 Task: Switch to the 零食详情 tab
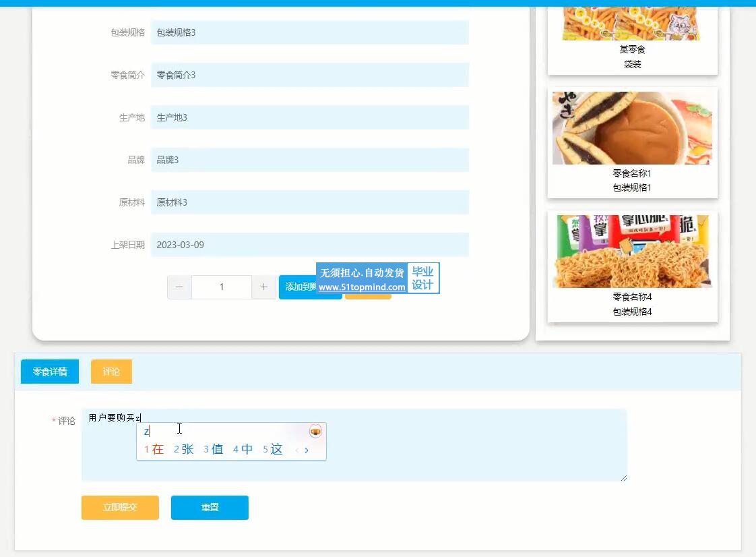[x=50, y=372]
